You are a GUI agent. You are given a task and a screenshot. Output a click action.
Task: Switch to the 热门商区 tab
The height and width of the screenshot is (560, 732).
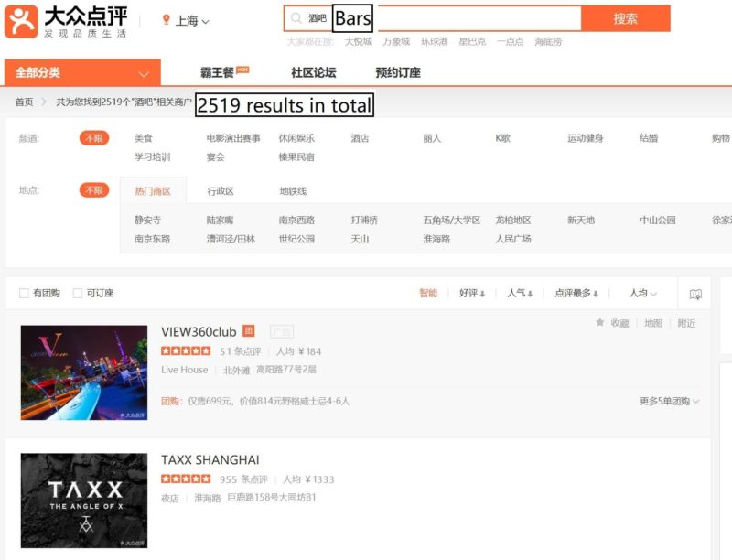(153, 191)
